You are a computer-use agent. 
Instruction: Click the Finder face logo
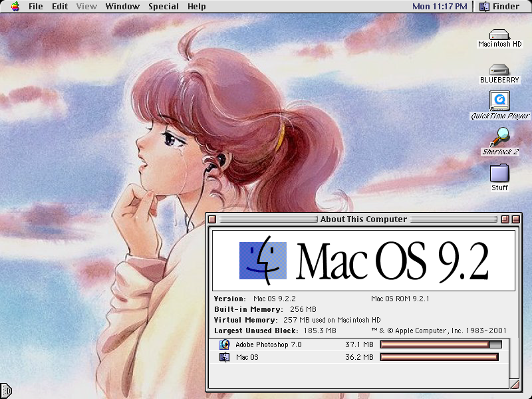(263, 260)
